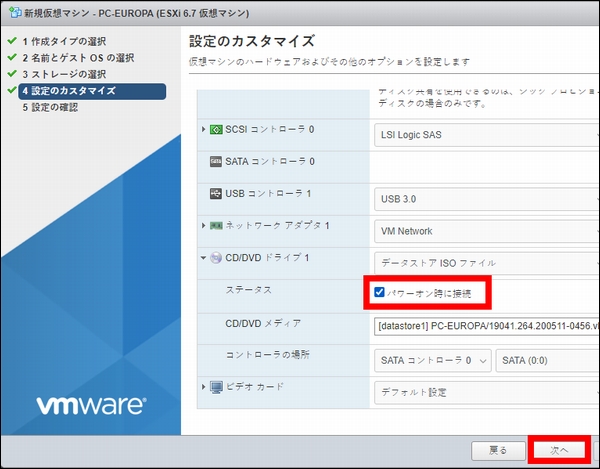Screen dimensions: 600x469
Task: Click the 次へ next button
Action: coord(559,451)
